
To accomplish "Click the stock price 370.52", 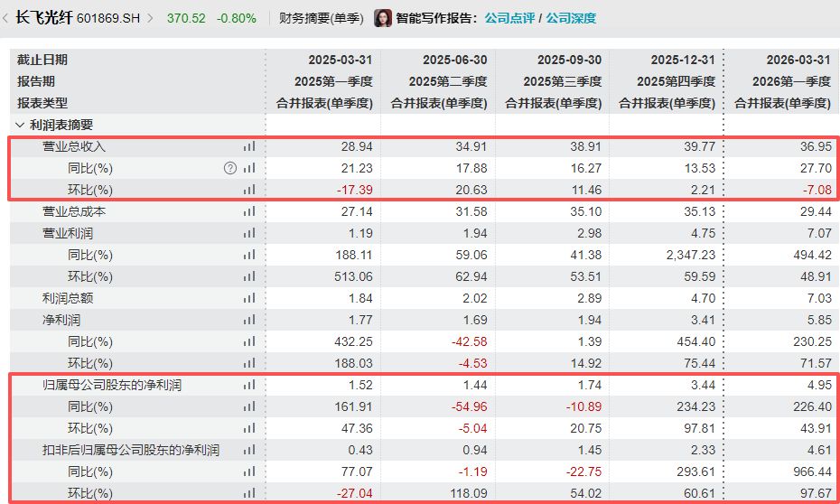I will point(186,18).
